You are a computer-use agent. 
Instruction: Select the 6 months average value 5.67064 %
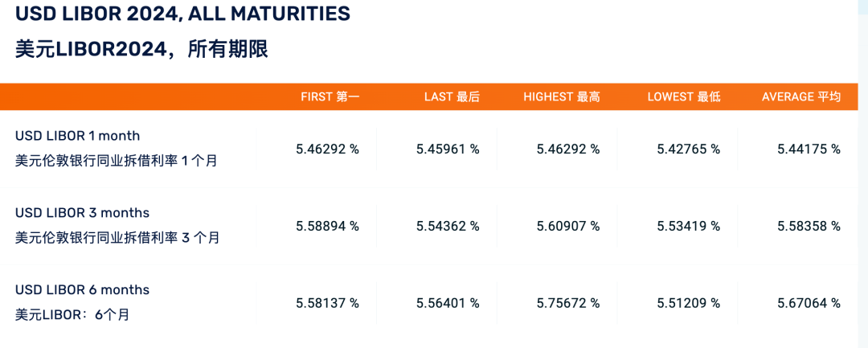[x=809, y=303]
